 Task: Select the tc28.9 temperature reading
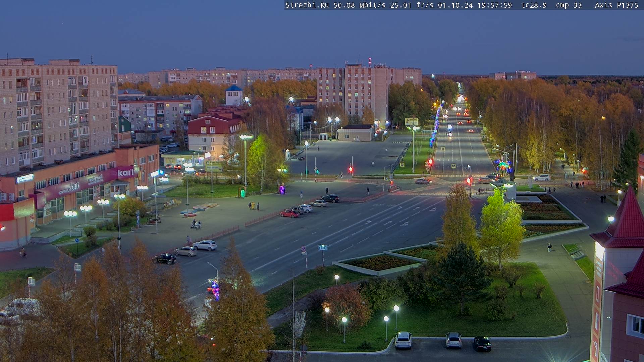(x=534, y=5)
